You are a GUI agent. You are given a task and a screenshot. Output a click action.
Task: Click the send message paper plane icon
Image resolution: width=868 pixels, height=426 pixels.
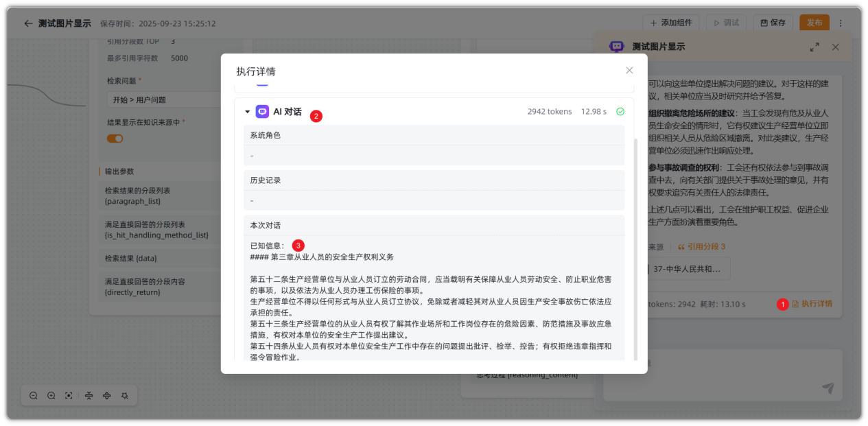pyautogui.click(x=828, y=388)
